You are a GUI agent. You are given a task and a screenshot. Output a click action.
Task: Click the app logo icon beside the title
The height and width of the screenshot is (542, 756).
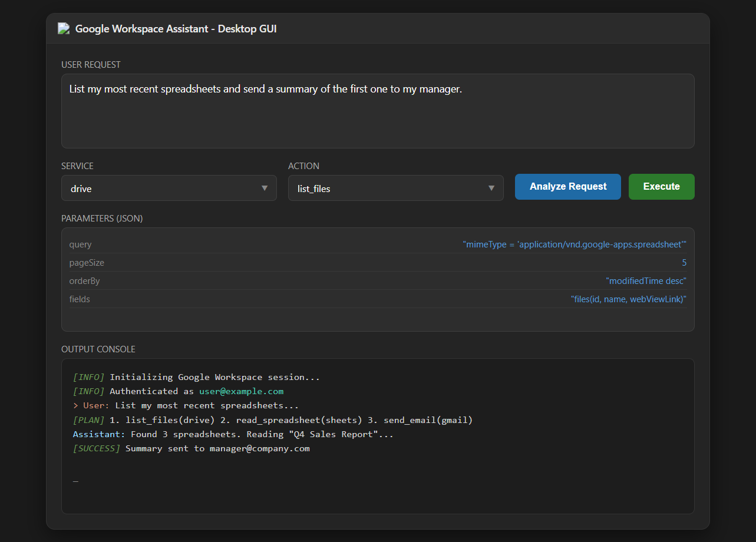click(64, 28)
